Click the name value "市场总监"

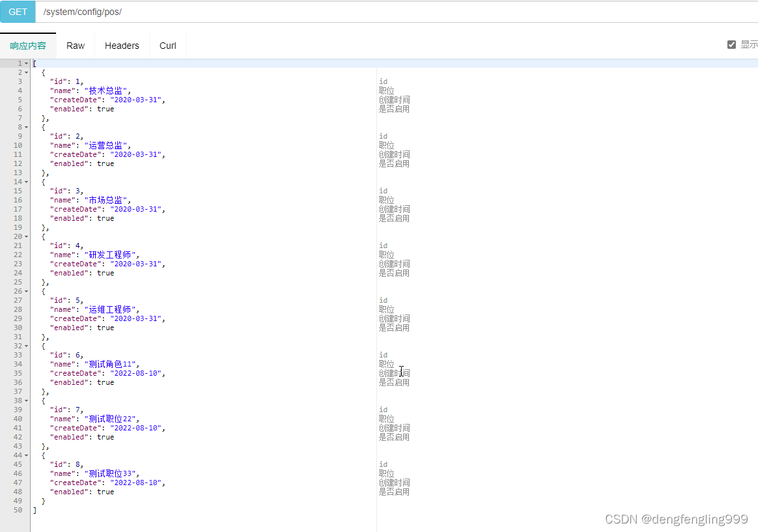106,199
